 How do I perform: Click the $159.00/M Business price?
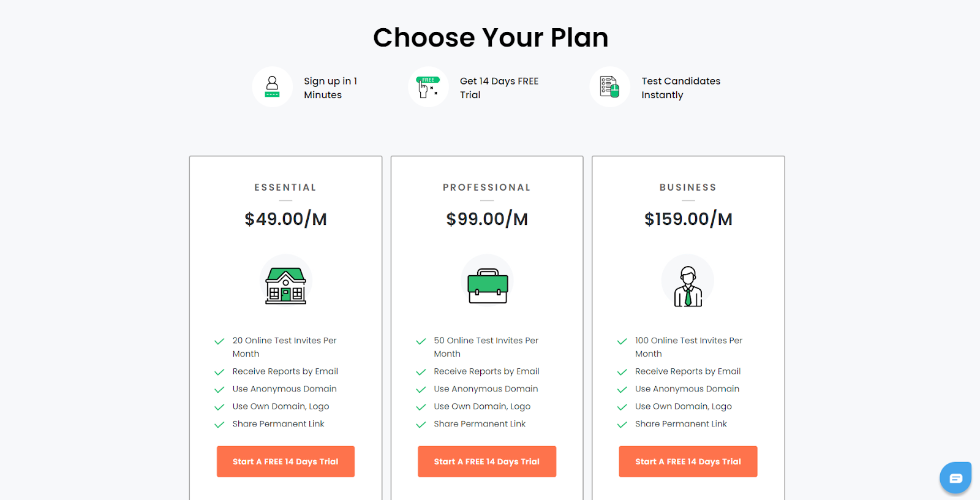point(688,219)
